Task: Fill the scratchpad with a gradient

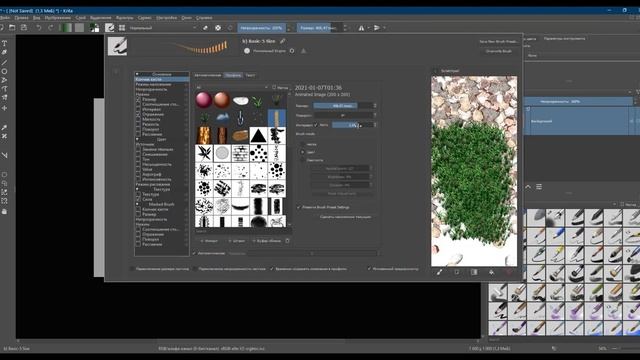Action: click(x=474, y=272)
